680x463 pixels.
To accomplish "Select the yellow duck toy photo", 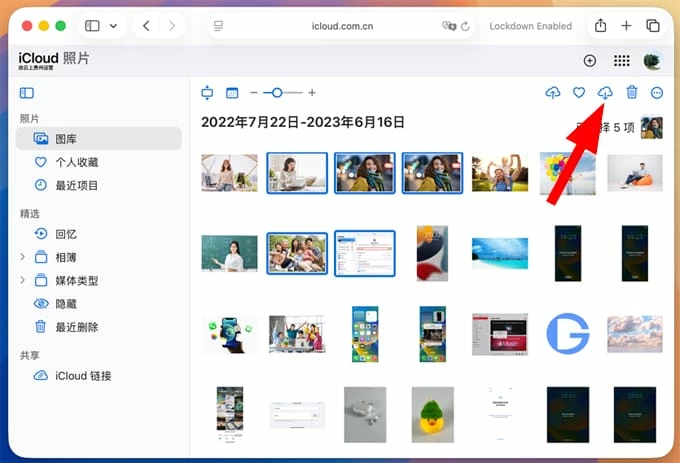I will (x=432, y=413).
